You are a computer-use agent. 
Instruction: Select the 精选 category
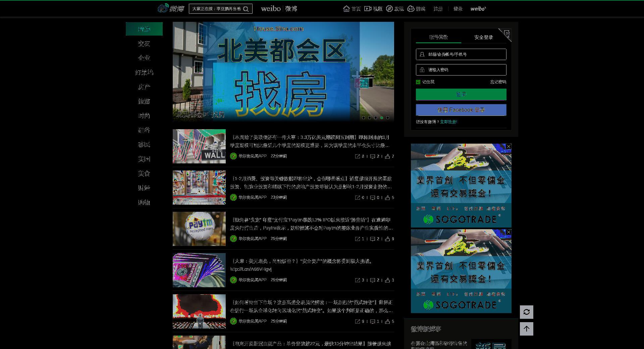point(144,29)
